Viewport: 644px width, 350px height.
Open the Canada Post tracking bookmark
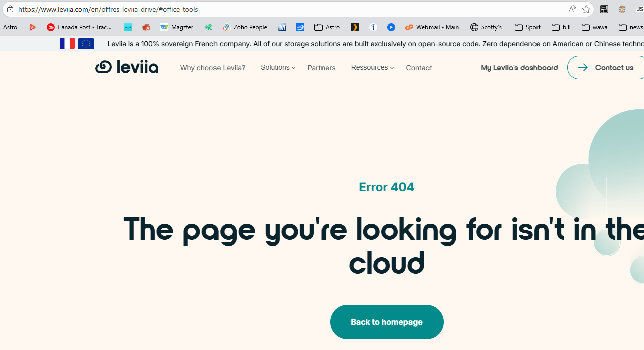[x=79, y=27]
